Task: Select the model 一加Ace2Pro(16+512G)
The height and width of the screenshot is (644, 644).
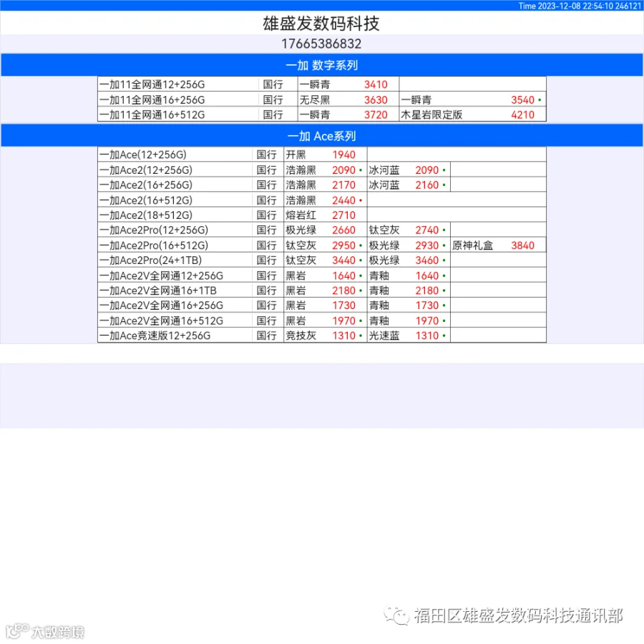Action: point(154,245)
